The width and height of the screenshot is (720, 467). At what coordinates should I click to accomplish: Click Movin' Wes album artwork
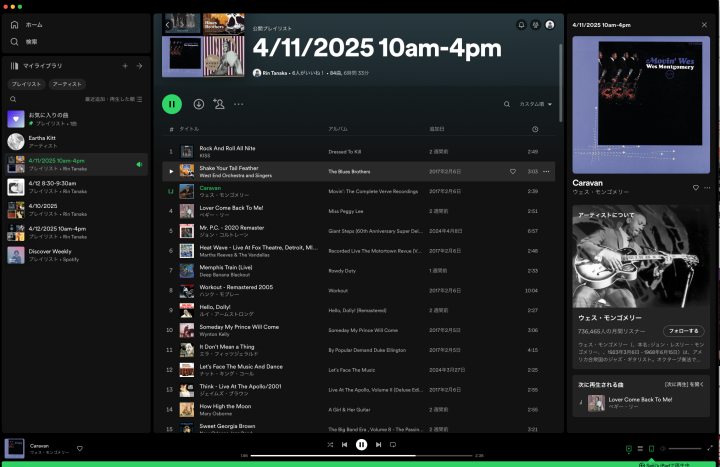(641, 105)
